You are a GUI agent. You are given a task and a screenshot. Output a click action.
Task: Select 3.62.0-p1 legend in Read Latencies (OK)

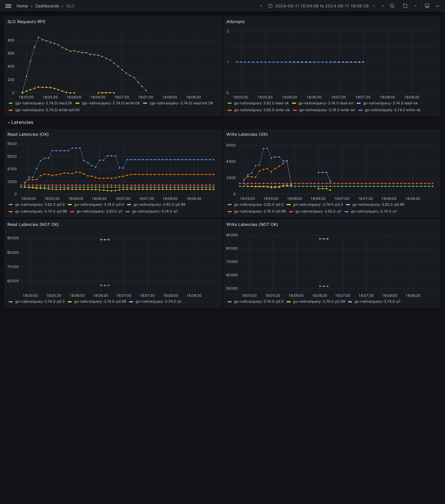pyautogui.click(x=99, y=211)
